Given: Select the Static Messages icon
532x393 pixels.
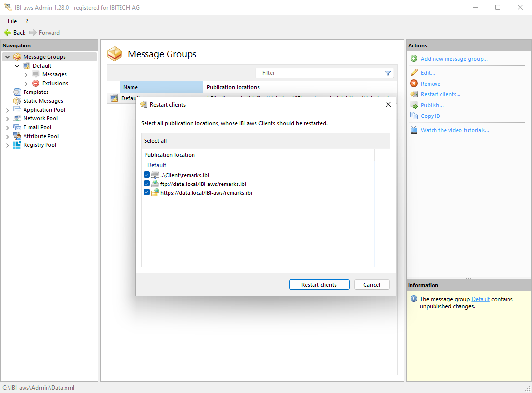Looking at the screenshot, I should click(x=17, y=101).
